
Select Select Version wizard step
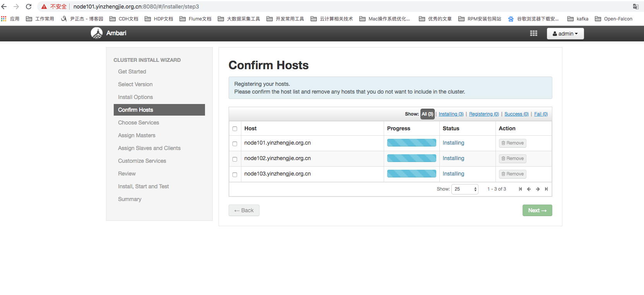point(135,84)
